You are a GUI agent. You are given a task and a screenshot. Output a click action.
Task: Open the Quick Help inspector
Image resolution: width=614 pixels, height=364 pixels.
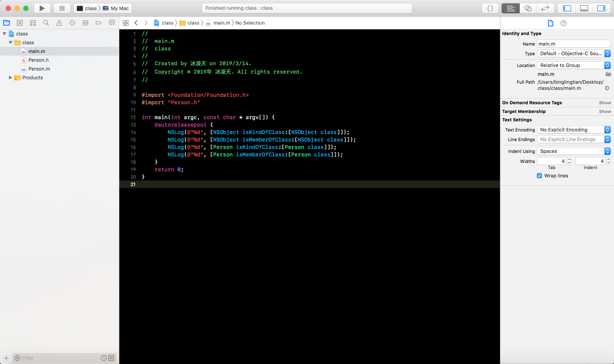(x=563, y=23)
